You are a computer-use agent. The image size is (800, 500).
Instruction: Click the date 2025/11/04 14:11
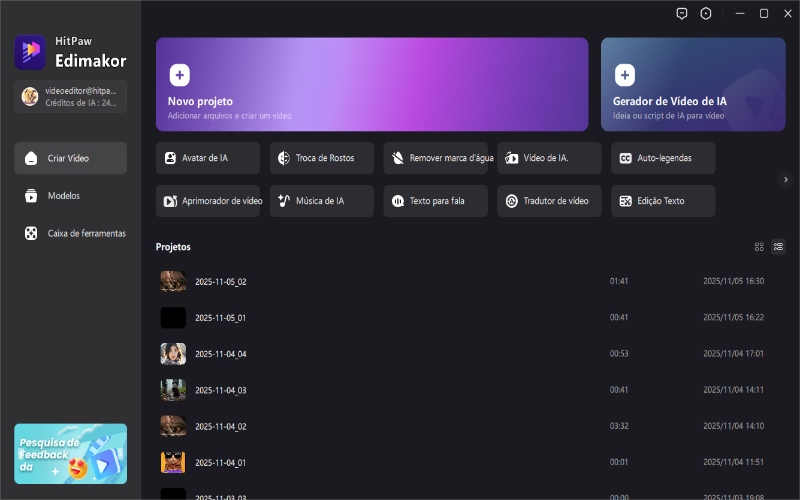click(734, 390)
